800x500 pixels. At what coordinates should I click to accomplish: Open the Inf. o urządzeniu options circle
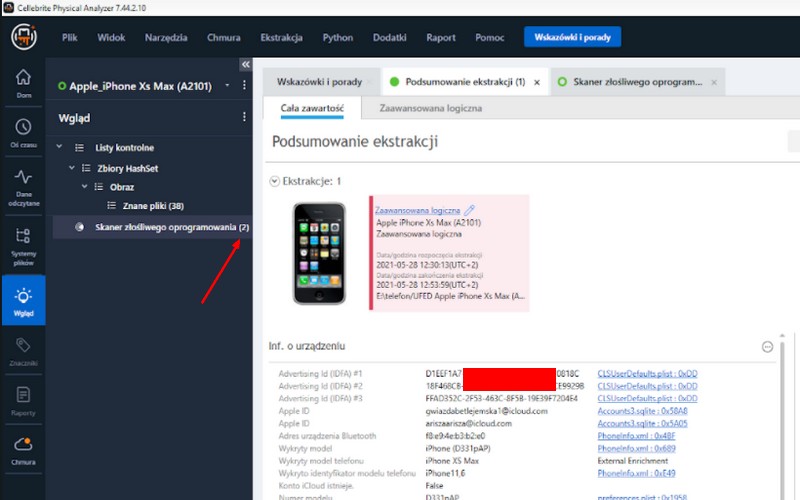pos(767,347)
